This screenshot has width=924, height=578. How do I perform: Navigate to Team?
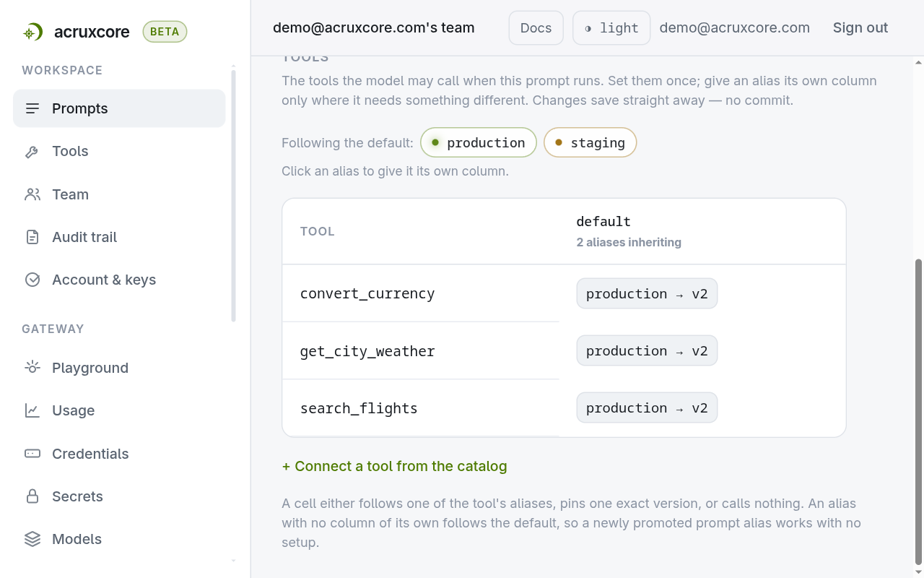tap(119, 194)
